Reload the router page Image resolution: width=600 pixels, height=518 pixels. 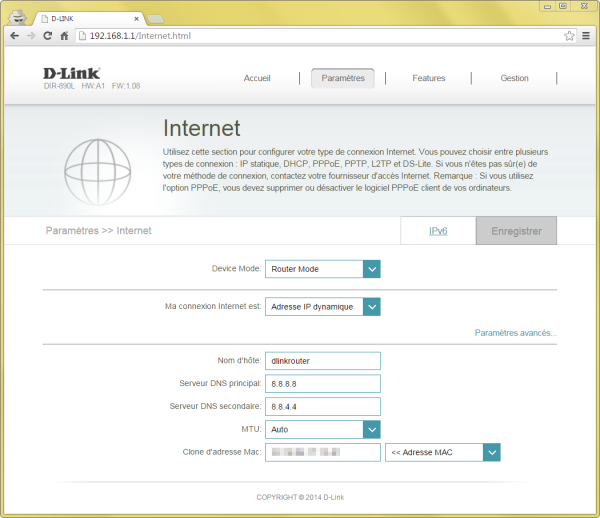pyautogui.click(x=47, y=36)
